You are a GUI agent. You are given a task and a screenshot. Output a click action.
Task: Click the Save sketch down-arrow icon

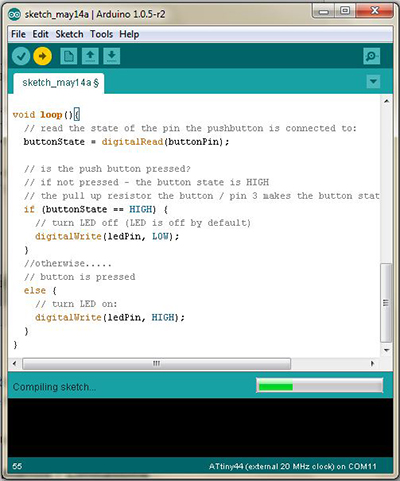click(112, 56)
